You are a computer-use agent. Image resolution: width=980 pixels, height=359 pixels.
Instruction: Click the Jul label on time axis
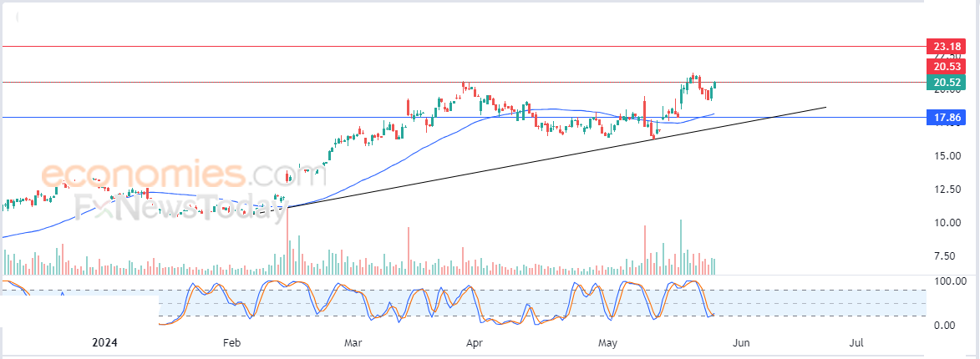tap(857, 343)
